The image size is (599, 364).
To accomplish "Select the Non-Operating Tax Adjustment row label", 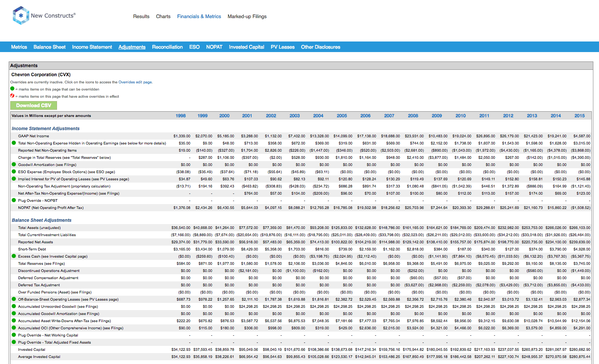I will 64,186.
